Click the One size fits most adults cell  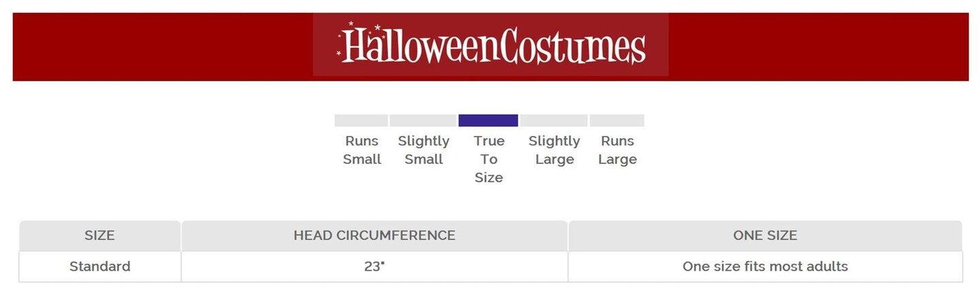tap(765, 266)
